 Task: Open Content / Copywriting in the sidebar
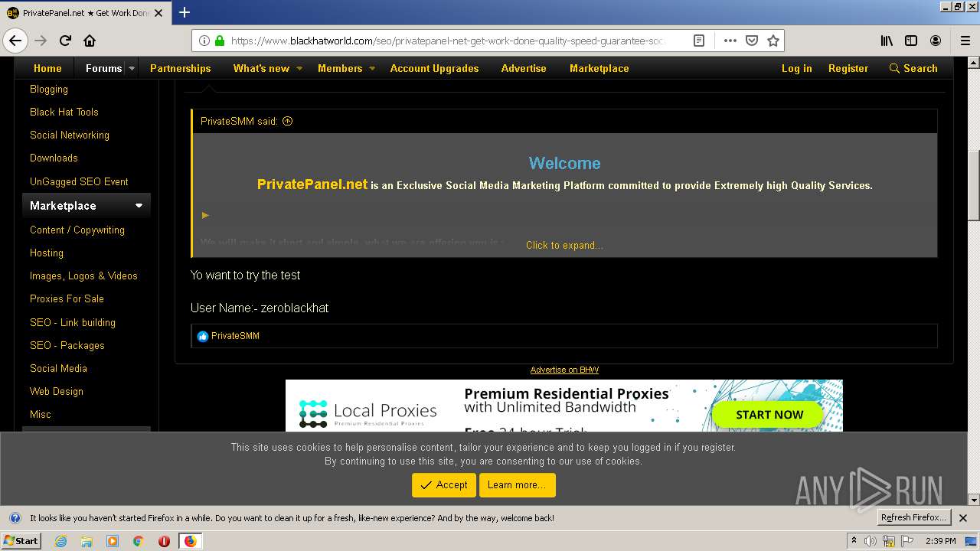click(x=77, y=230)
